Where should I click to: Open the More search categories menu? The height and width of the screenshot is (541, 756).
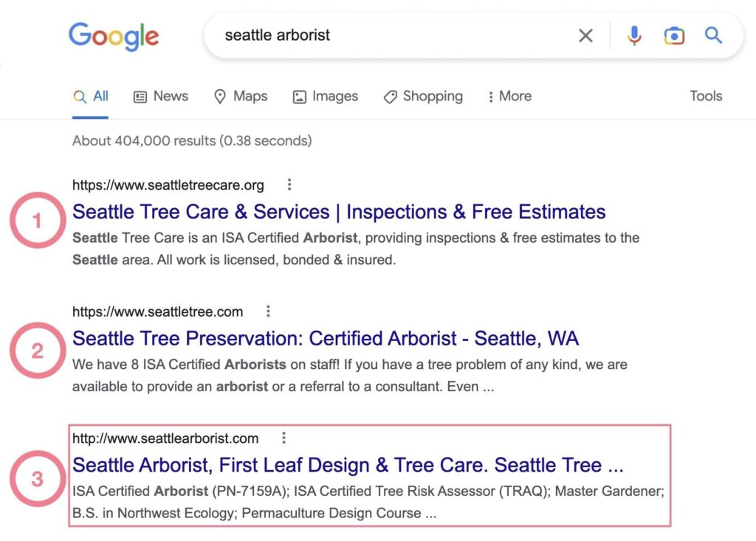(509, 96)
